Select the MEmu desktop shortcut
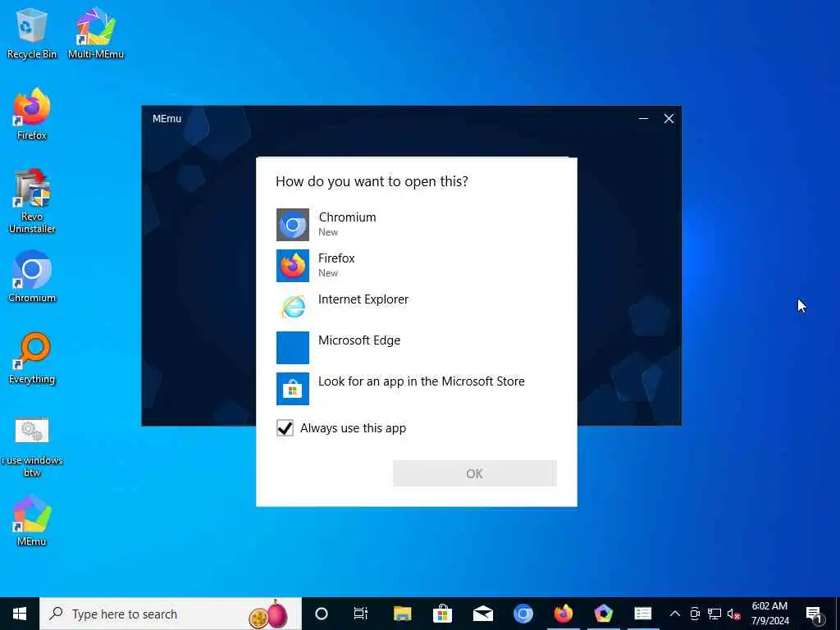Screen dimensions: 840x630 pos(32,520)
